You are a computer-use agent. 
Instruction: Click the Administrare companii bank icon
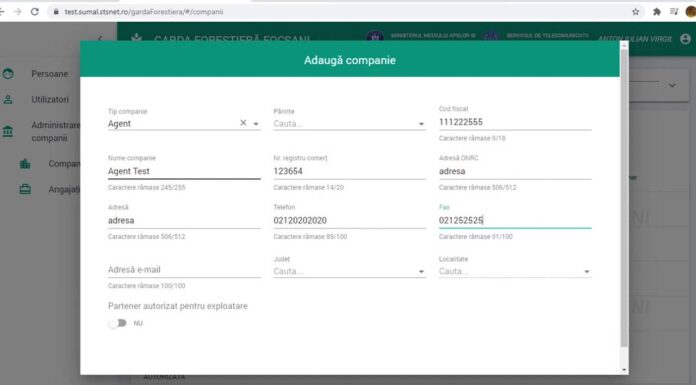click(x=8, y=131)
